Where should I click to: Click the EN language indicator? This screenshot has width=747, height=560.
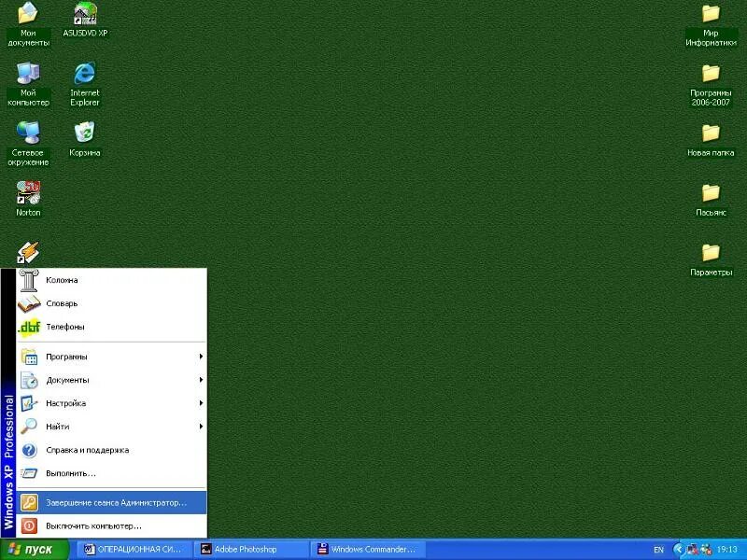click(658, 550)
